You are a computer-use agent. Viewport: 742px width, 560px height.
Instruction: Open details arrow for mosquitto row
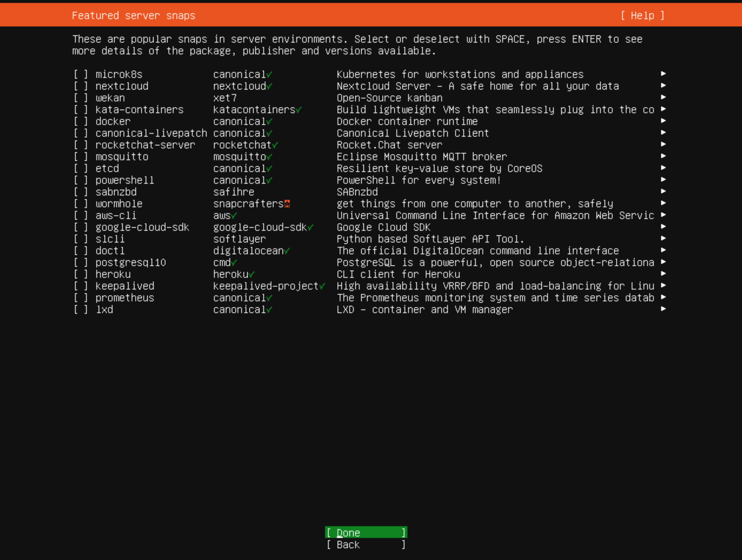pyautogui.click(x=663, y=156)
